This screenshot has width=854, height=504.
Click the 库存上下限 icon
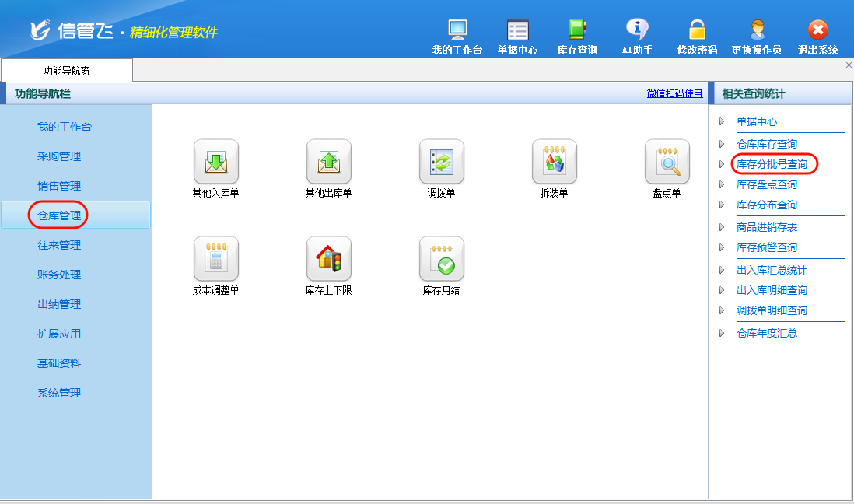point(328,258)
